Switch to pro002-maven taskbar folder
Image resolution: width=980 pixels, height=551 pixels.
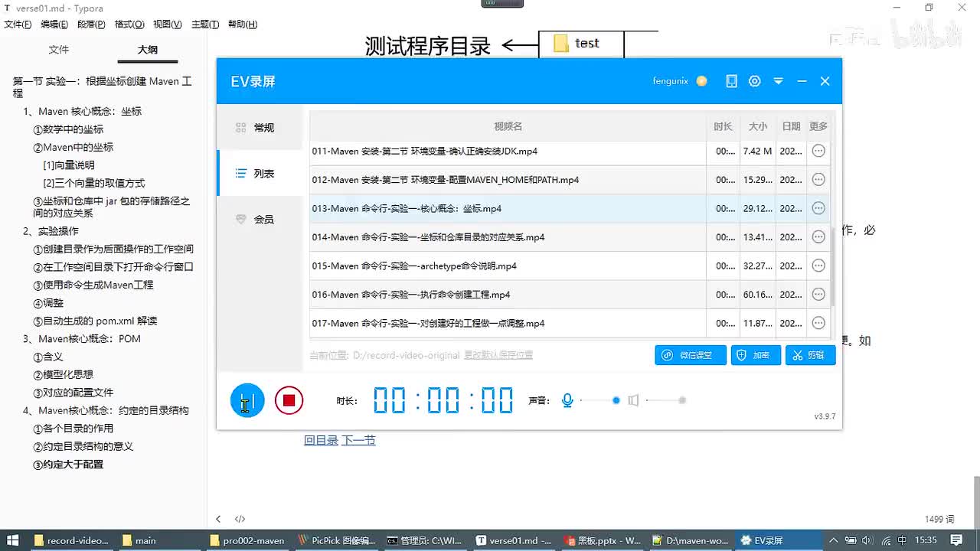(x=247, y=540)
